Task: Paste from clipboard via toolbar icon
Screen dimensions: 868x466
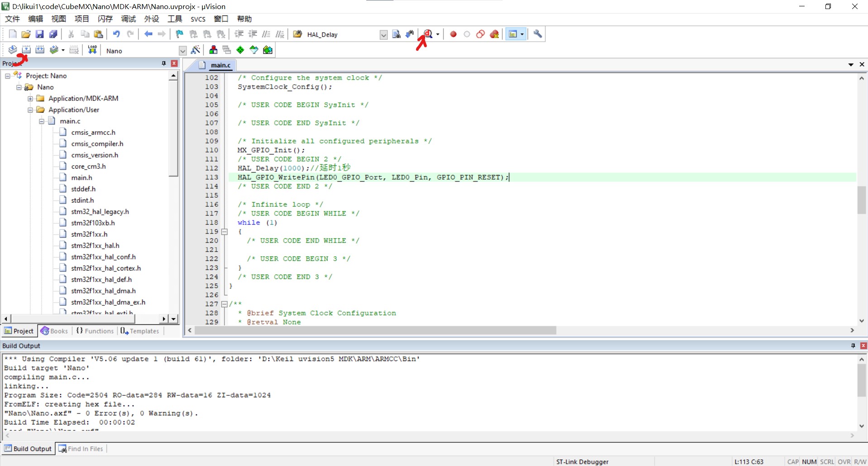Action: point(98,34)
